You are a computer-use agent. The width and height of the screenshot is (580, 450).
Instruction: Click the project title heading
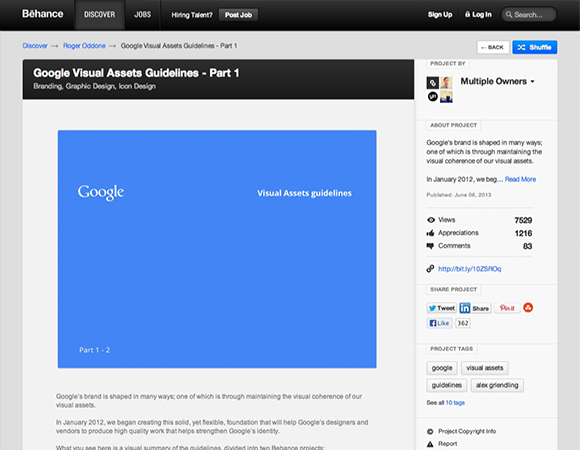tap(136, 73)
